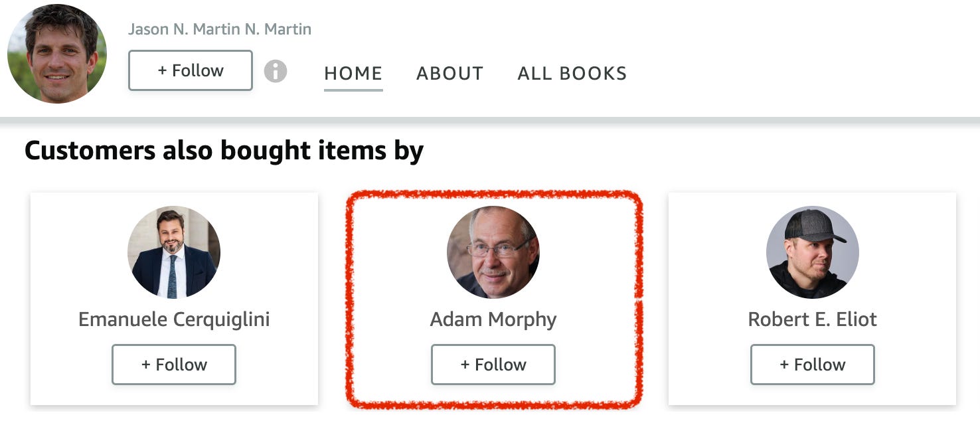Click Emanuele Cerquiglini's author portrait
Screen dimensions: 980x421
(174, 252)
